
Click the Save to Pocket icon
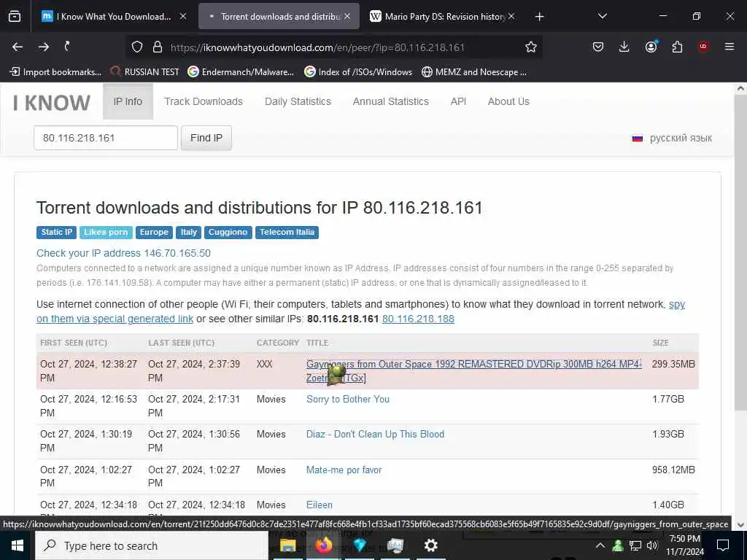598,47
